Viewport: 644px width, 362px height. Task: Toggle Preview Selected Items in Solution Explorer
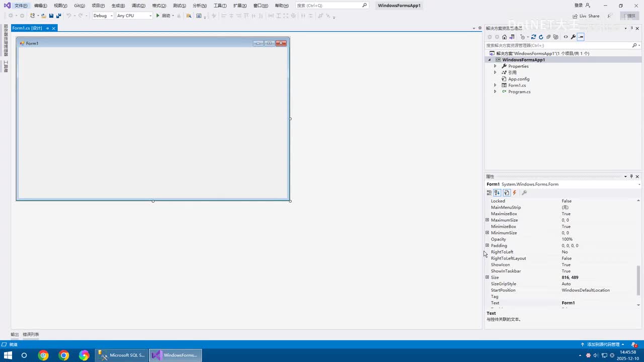[x=581, y=37]
